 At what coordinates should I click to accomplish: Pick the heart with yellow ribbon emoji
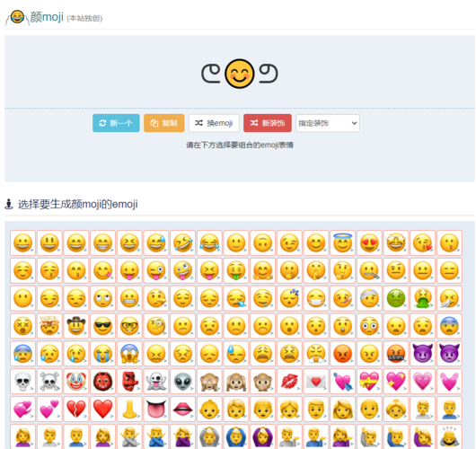pyautogui.click(x=369, y=382)
